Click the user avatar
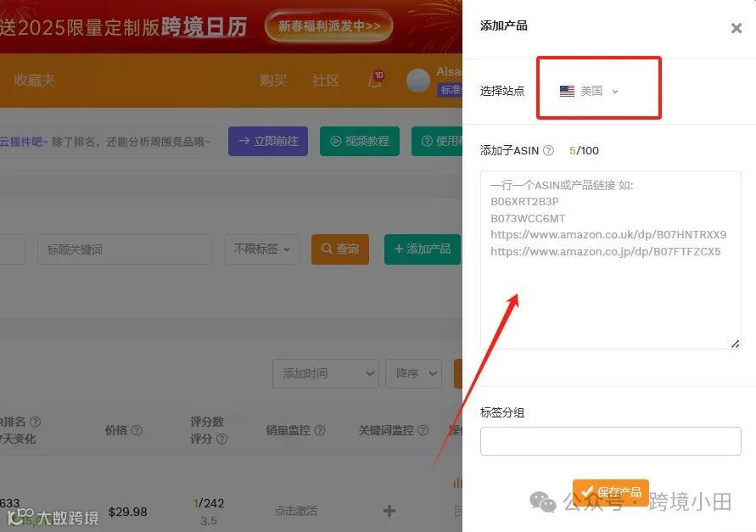Image resolution: width=756 pixels, height=532 pixels. (x=418, y=80)
